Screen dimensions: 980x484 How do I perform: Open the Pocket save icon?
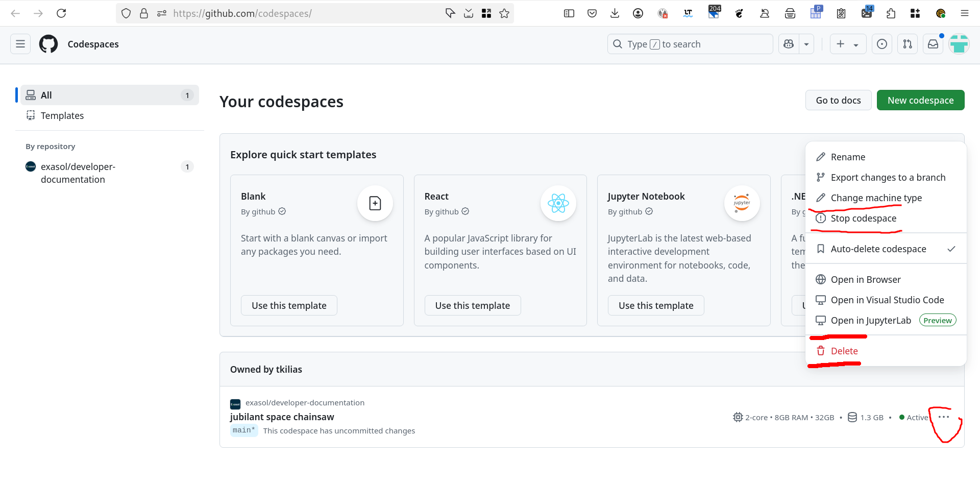592,13
